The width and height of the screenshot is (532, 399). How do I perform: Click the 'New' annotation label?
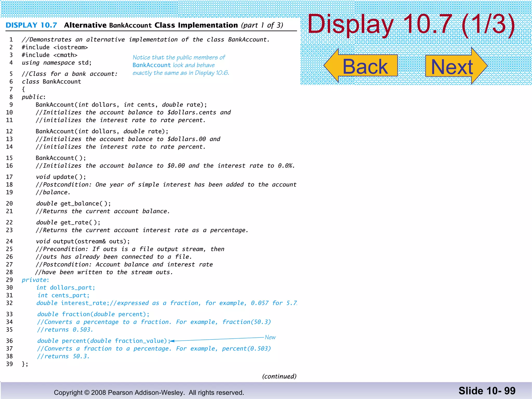click(x=270, y=337)
